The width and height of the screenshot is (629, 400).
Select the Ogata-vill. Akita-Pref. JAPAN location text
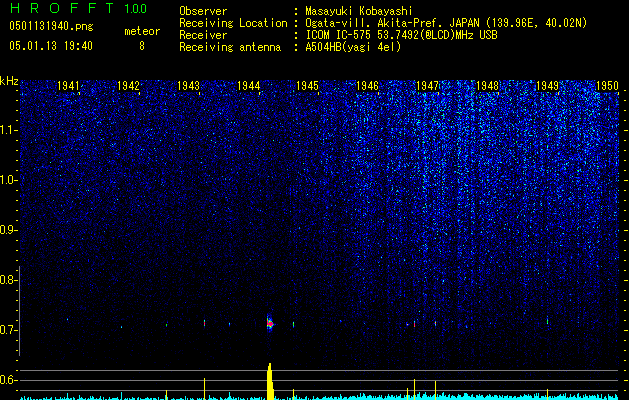coord(446,23)
